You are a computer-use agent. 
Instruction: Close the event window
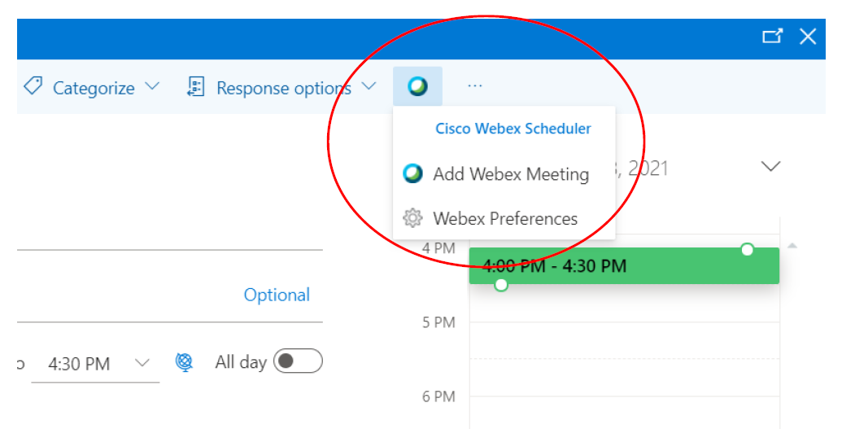(807, 36)
